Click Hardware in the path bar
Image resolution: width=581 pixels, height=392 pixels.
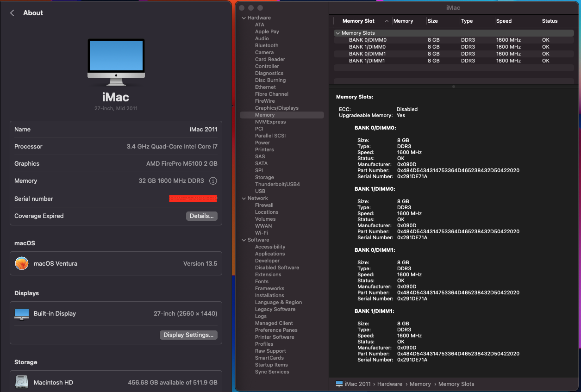click(389, 384)
